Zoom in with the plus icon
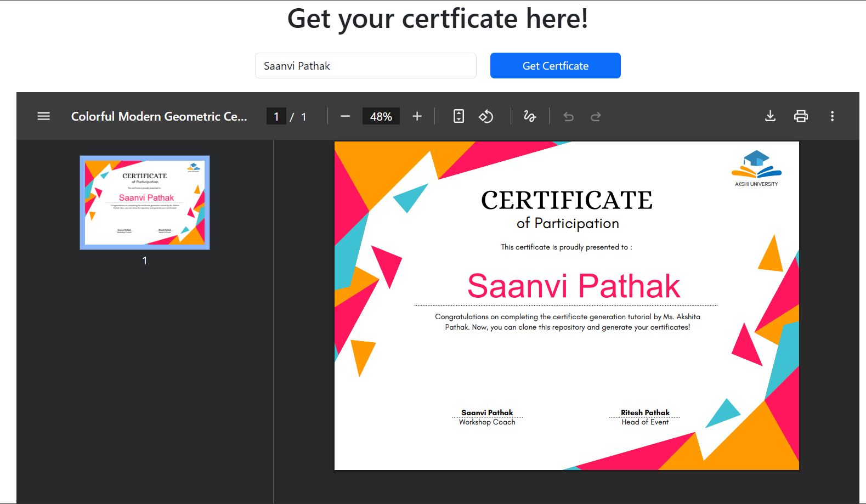 pyautogui.click(x=417, y=116)
